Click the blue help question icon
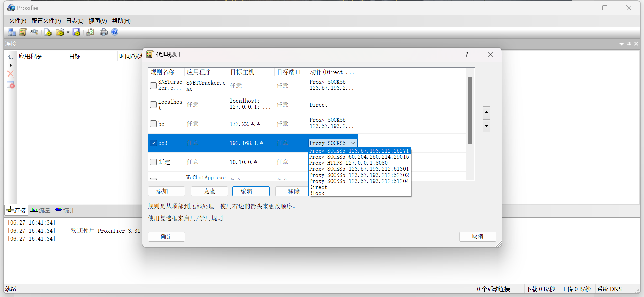The width and height of the screenshot is (644, 297). coord(115,32)
